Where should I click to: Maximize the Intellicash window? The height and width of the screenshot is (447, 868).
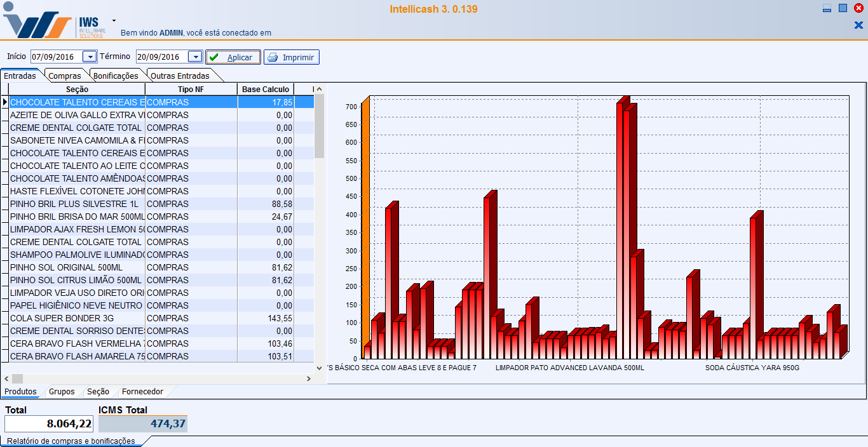click(x=843, y=8)
